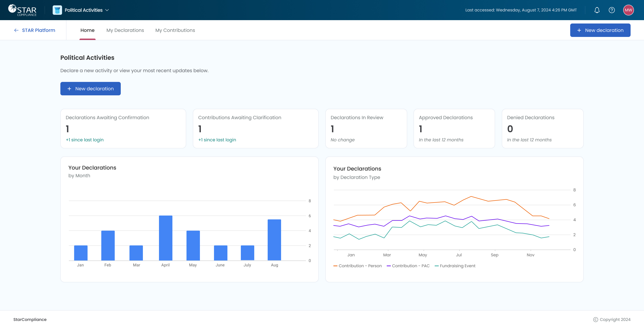The image size is (644, 329).
Task: Open the notifications bell icon
Action: point(597,10)
